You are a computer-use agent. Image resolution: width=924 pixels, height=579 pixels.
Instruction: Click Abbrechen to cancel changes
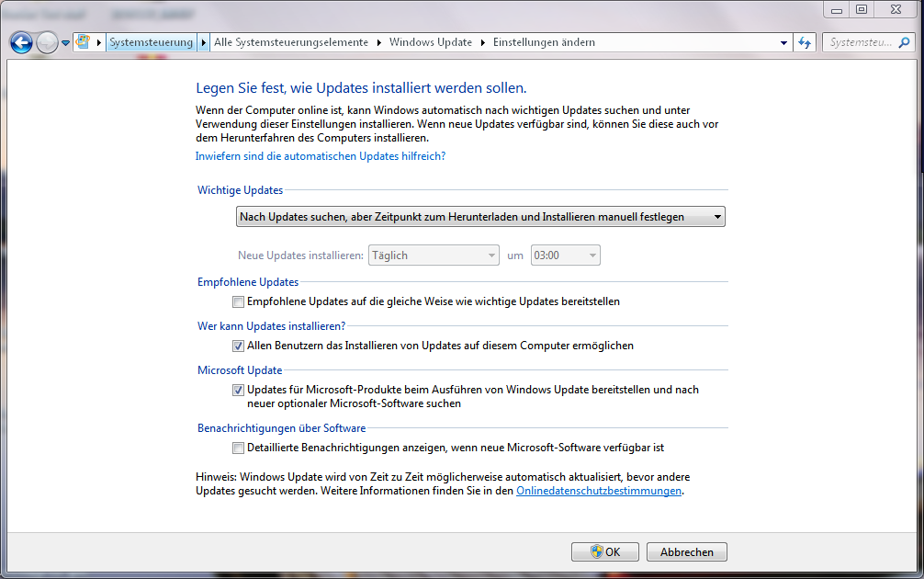click(x=686, y=551)
